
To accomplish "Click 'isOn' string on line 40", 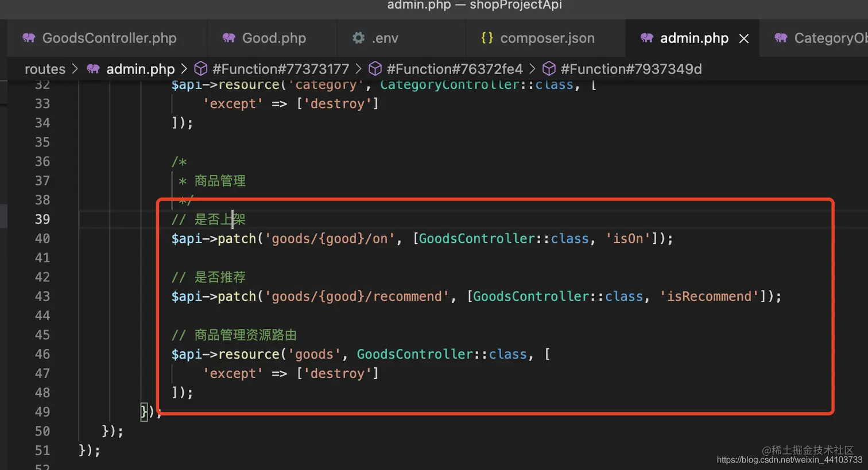I will [x=629, y=239].
